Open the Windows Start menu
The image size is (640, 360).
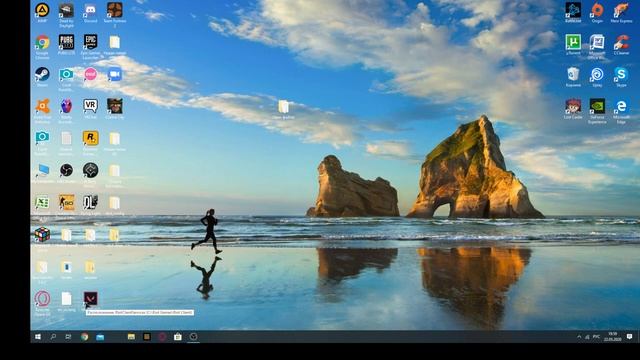(38, 337)
